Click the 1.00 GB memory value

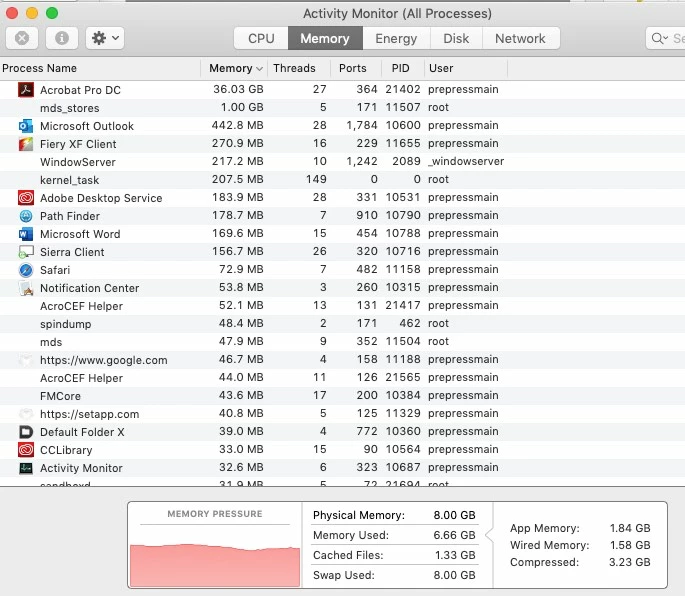point(242,107)
